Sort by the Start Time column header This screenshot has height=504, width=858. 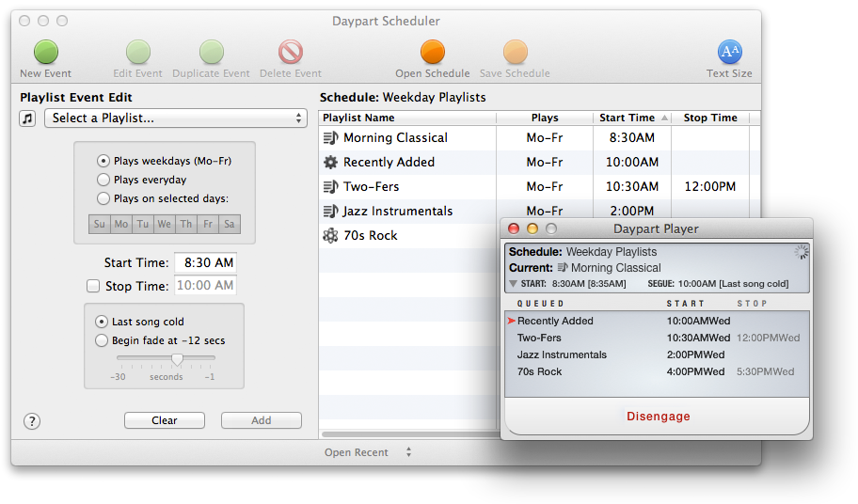coord(632,118)
